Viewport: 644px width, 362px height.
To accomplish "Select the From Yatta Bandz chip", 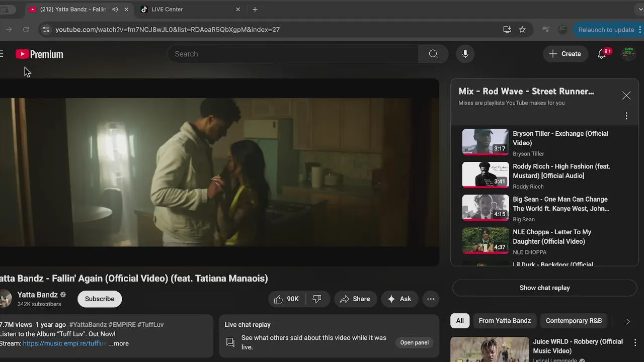I will pos(505,321).
